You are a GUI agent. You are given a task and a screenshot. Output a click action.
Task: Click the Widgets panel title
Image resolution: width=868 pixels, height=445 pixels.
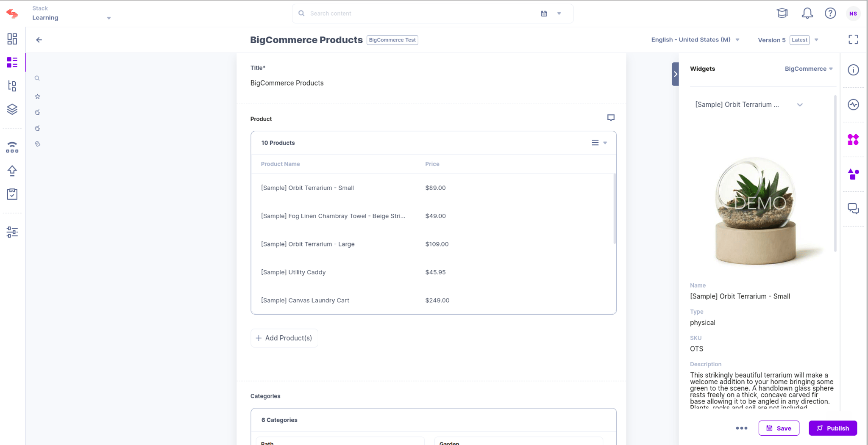pos(702,69)
